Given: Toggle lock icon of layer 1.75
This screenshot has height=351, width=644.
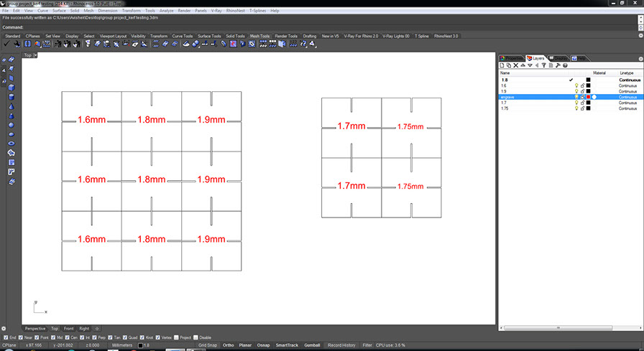Looking at the screenshot, I should point(582,108).
